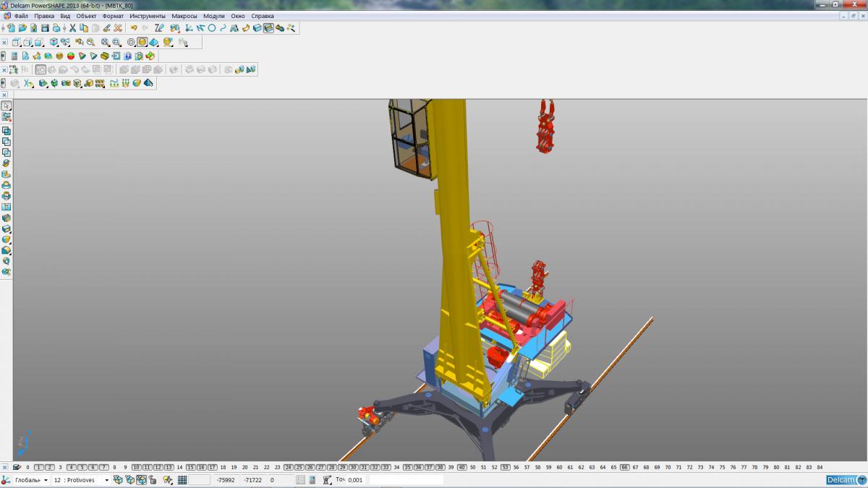Open the Text annotation tool (letter A)
The image size is (868, 488).
pos(234,27)
